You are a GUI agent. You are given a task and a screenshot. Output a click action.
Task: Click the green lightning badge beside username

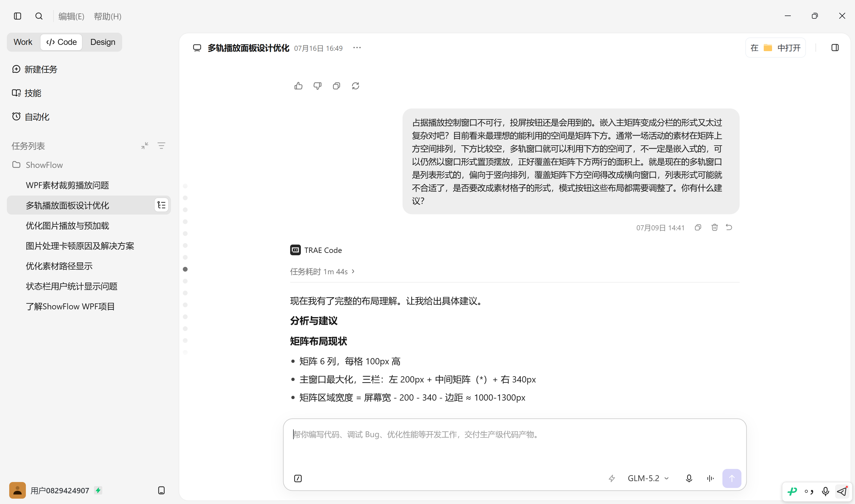[98, 490]
